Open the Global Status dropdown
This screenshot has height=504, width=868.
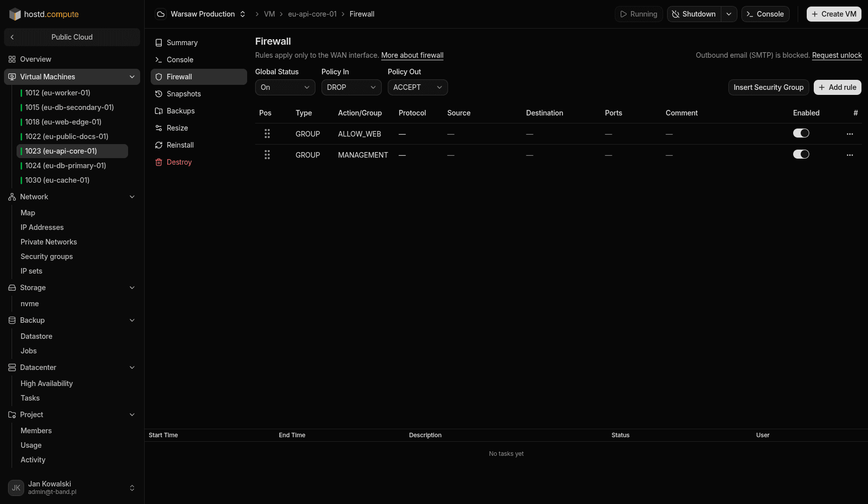[x=285, y=87]
